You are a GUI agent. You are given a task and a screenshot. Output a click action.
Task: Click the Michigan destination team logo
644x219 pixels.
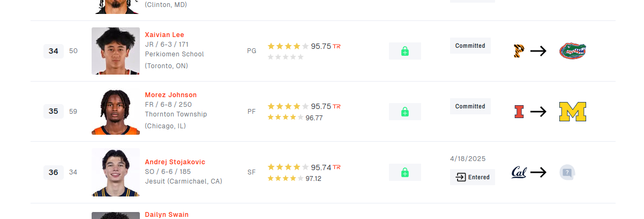point(572,112)
